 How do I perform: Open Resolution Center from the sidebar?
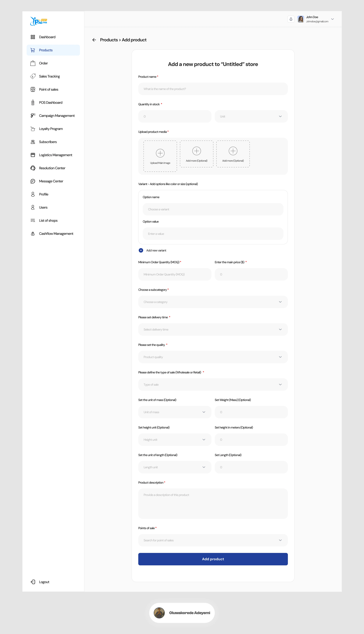[x=53, y=168]
